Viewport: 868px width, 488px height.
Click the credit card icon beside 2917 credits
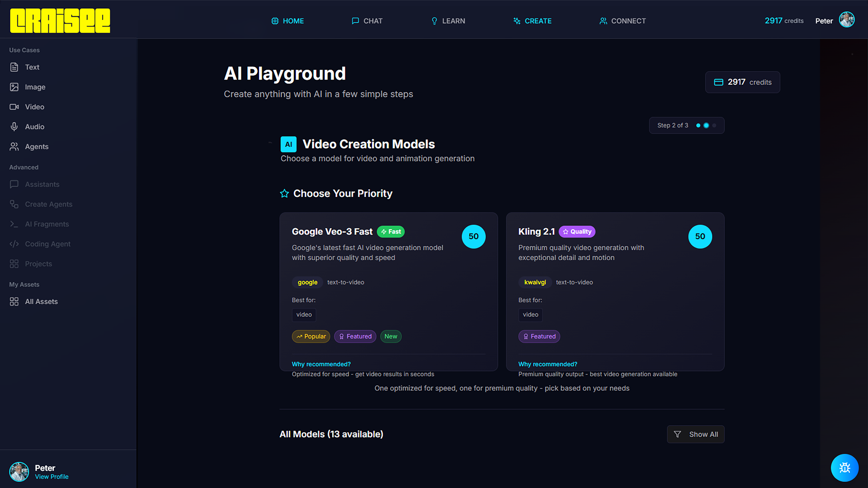718,82
